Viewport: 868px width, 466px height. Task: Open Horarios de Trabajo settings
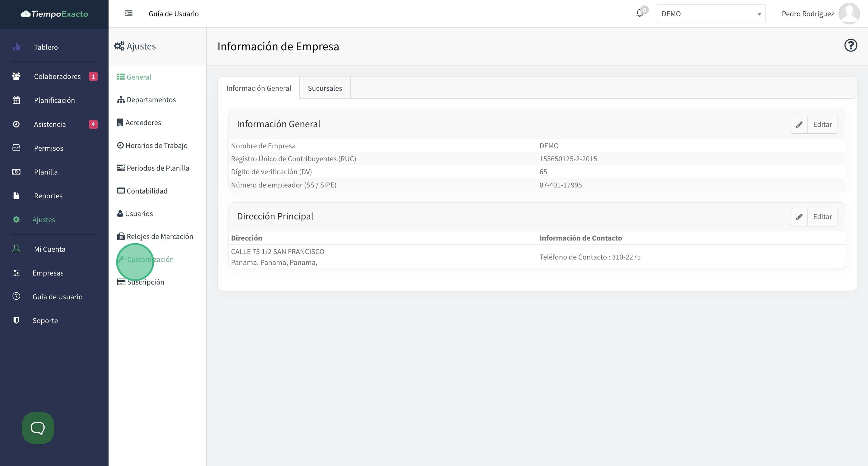(156, 145)
